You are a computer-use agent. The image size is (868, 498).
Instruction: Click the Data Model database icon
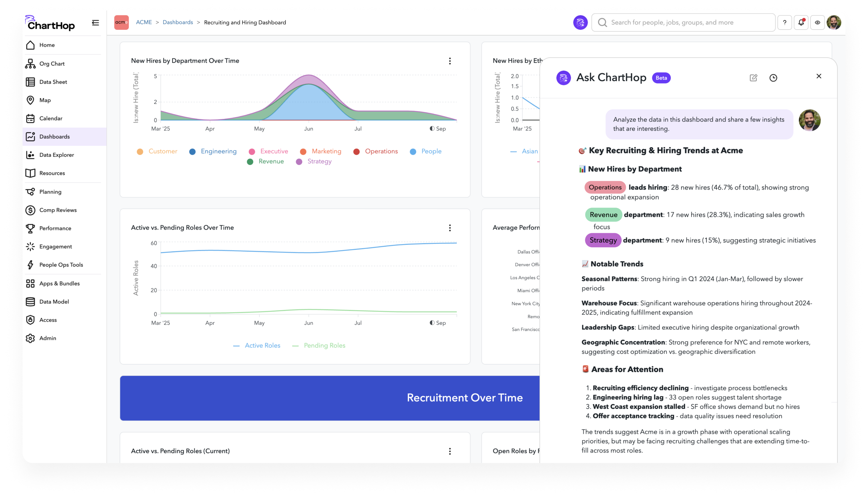30,302
